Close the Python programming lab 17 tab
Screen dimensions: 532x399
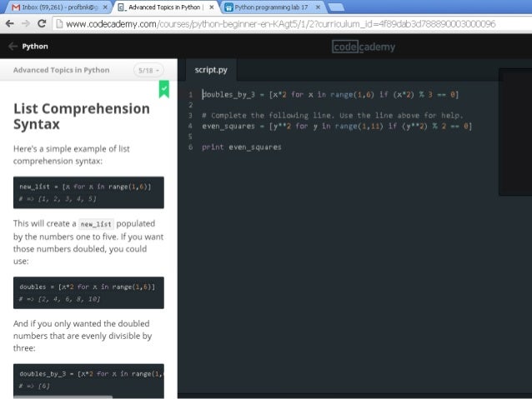[x=318, y=7]
